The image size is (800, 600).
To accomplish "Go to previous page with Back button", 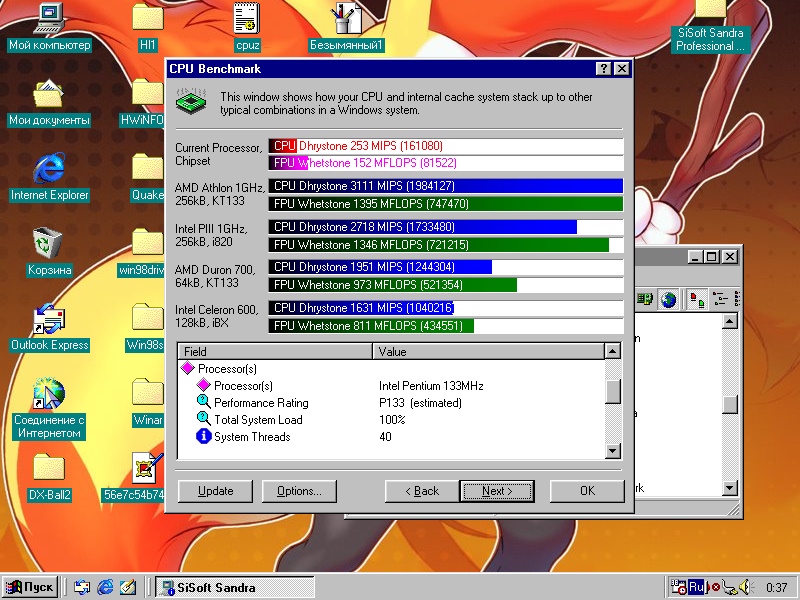I will click(422, 491).
